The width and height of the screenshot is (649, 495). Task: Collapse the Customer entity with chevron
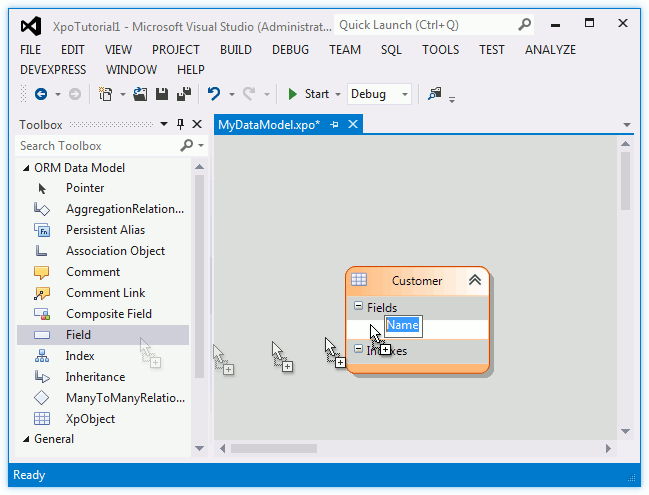pos(475,280)
